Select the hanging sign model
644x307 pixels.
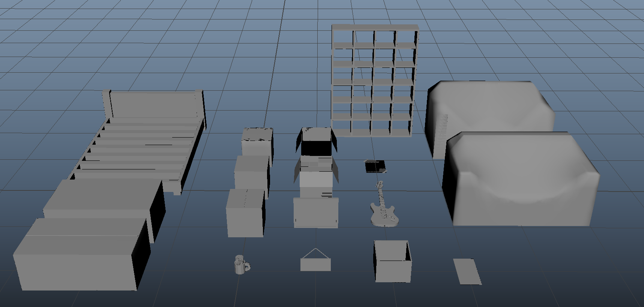[316, 259]
